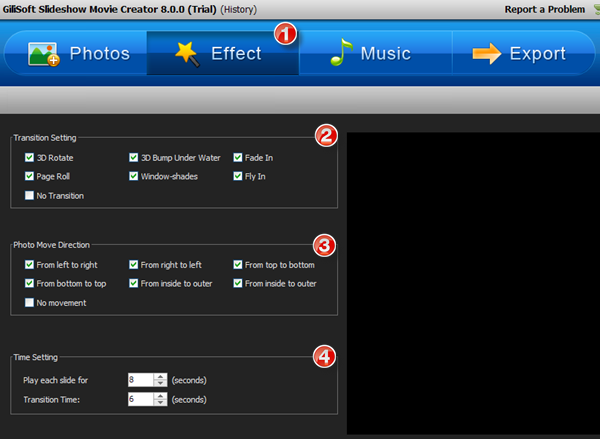Click red numbered marker 3
This screenshot has width=600, height=439.
click(324, 245)
